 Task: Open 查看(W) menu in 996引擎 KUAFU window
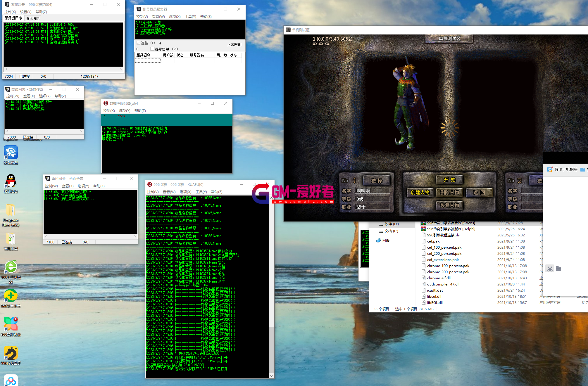[169, 192]
